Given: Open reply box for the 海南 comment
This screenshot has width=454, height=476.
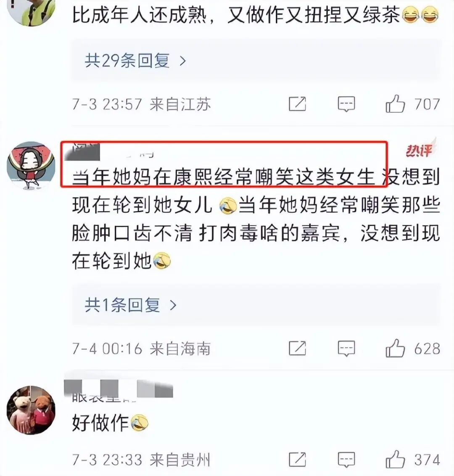Looking at the screenshot, I should click(x=346, y=348).
